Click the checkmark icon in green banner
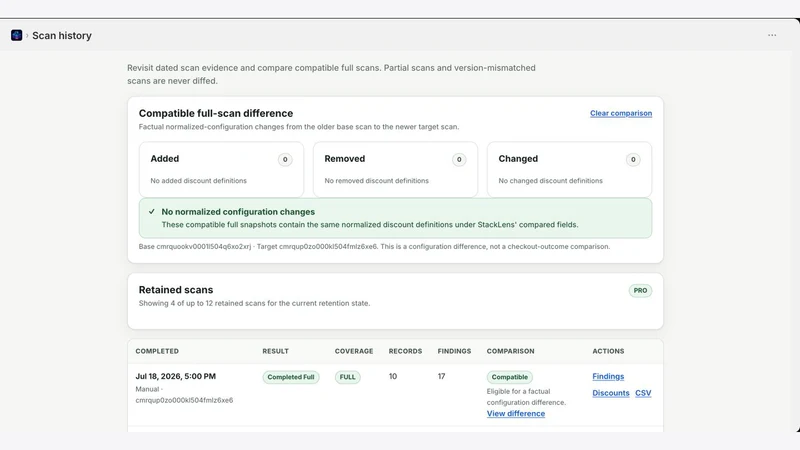Image resolution: width=800 pixels, height=450 pixels. click(x=152, y=211)
